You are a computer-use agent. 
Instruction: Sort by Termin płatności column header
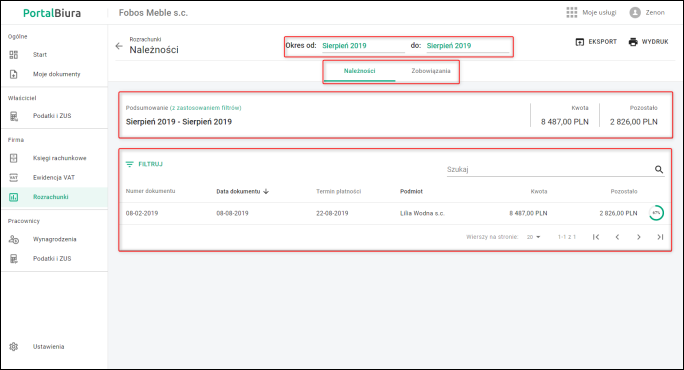[339, 191]
